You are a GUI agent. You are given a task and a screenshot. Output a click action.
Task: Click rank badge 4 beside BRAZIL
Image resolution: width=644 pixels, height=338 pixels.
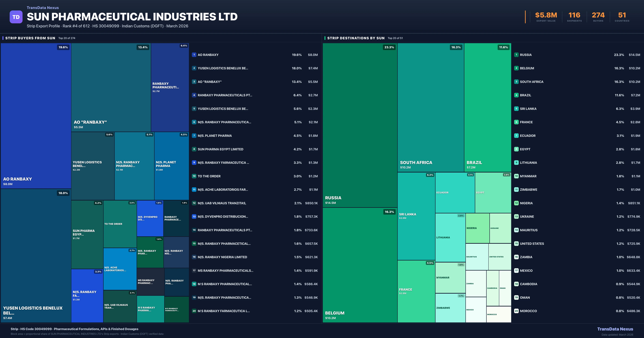[516, 95]
